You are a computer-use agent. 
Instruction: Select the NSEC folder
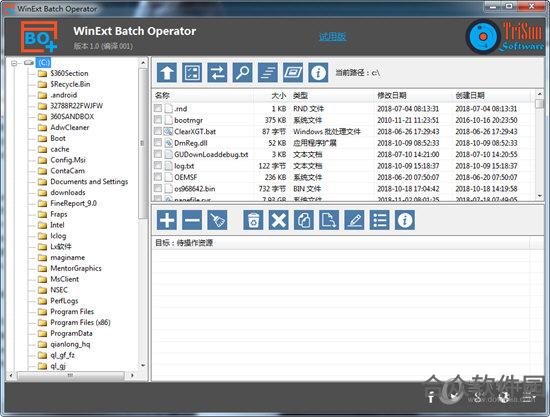tap(59, 290)
